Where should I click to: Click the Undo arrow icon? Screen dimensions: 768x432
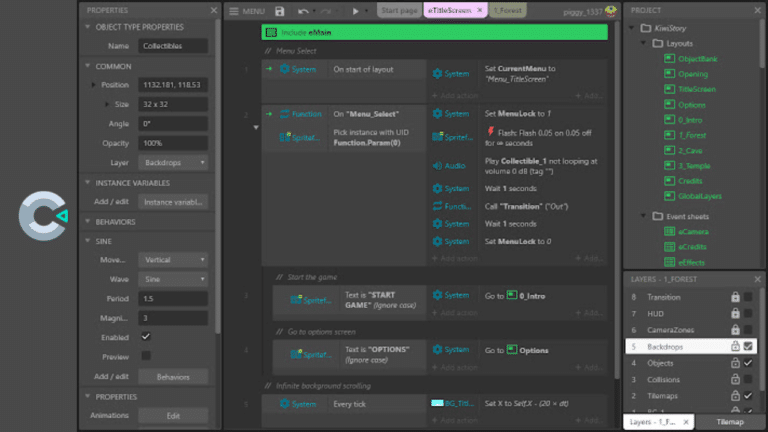click(x=303, y=11)
